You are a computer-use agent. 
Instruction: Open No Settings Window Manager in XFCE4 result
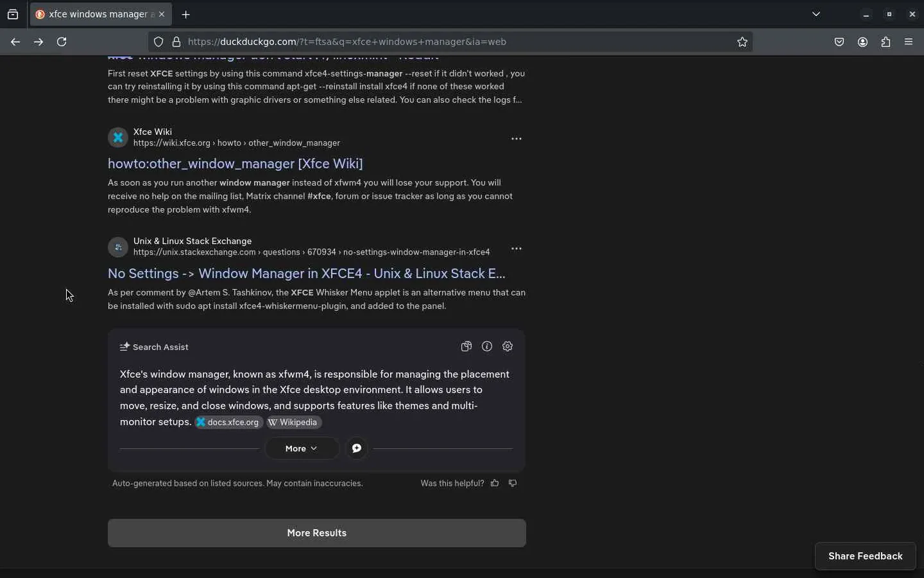pyautogui.click(x=307, y=274)
